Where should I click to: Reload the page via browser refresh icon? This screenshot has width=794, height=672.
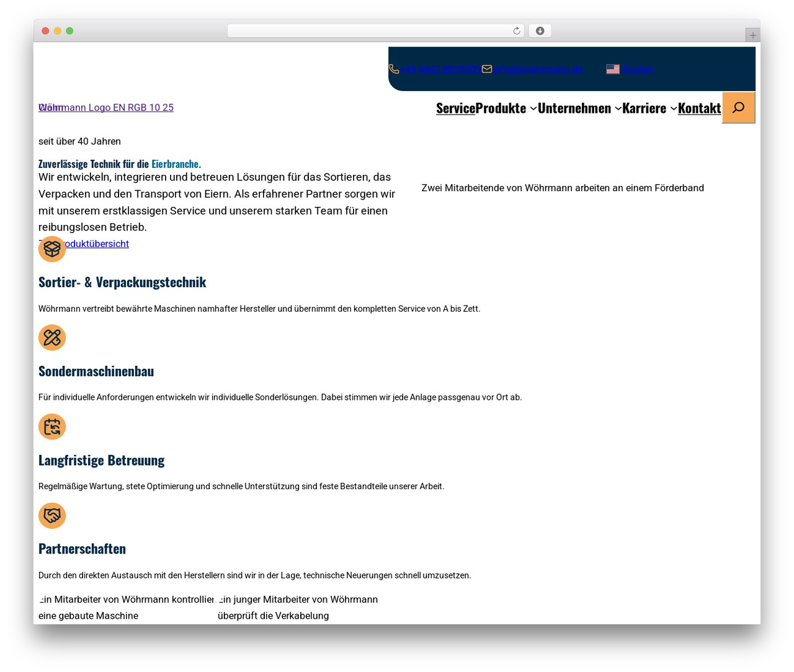tap(517, 31)
